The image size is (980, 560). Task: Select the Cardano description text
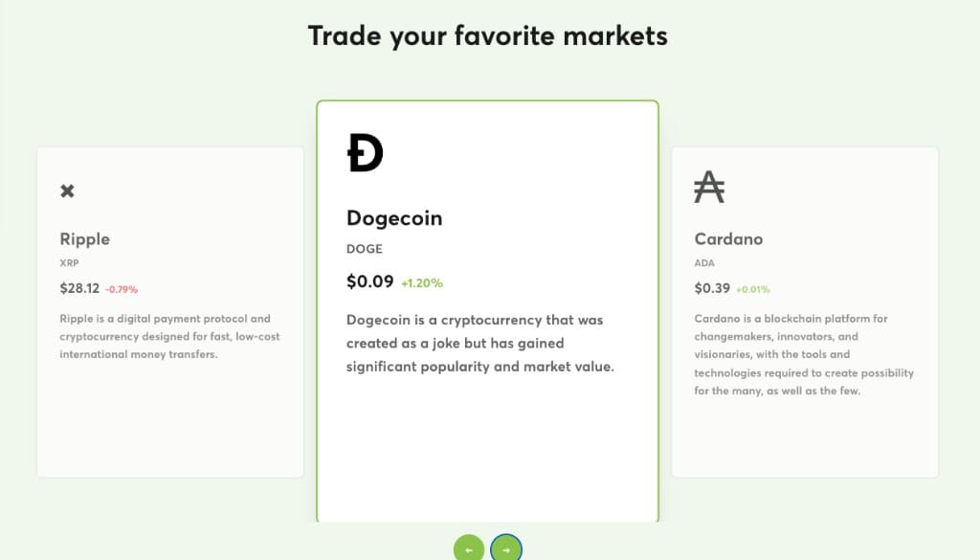(x=804, y=354)
